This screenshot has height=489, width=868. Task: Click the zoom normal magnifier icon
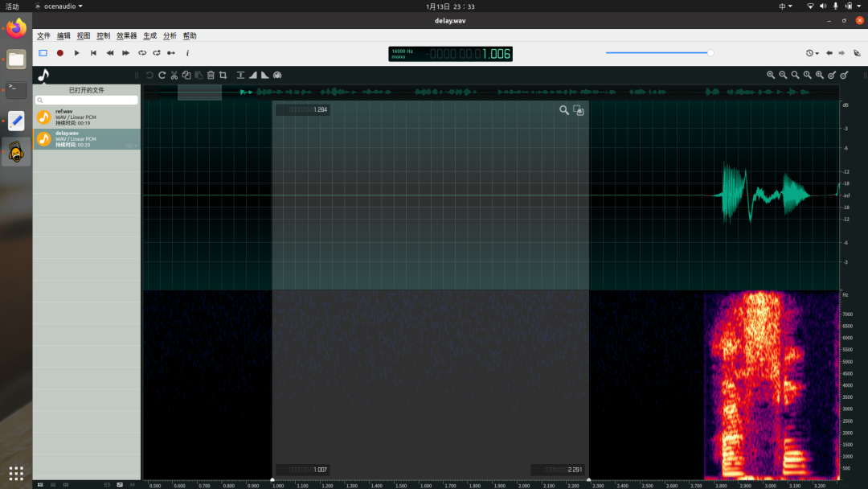coord(807,75)
